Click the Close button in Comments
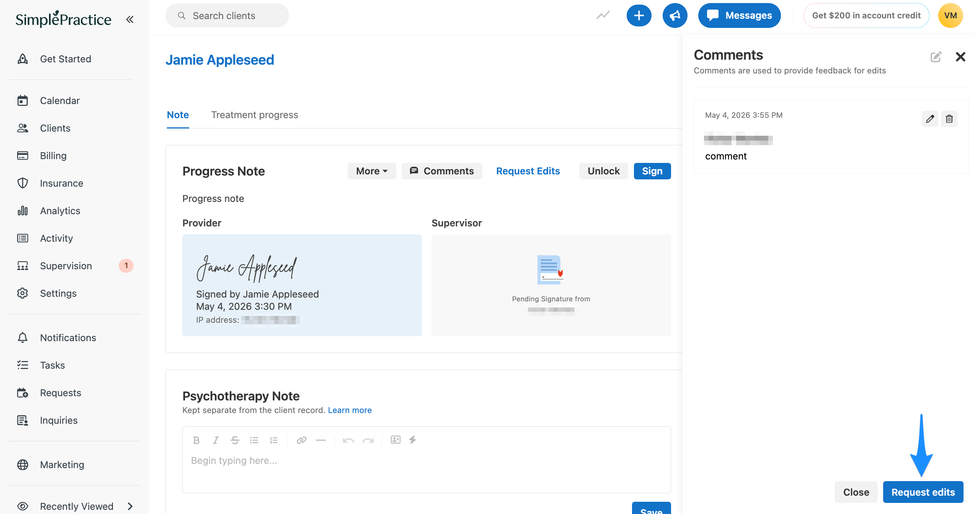980x514 pixels. [x=856, y=492]
